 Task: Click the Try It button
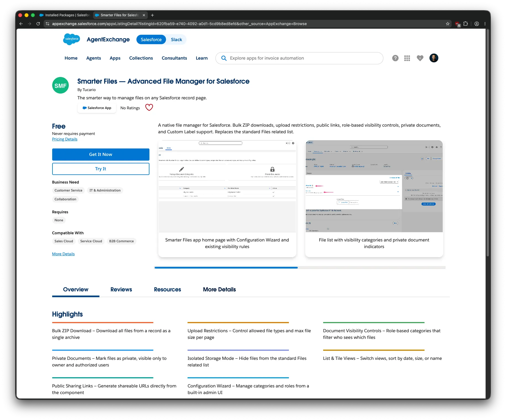click(x=101, y=169)
